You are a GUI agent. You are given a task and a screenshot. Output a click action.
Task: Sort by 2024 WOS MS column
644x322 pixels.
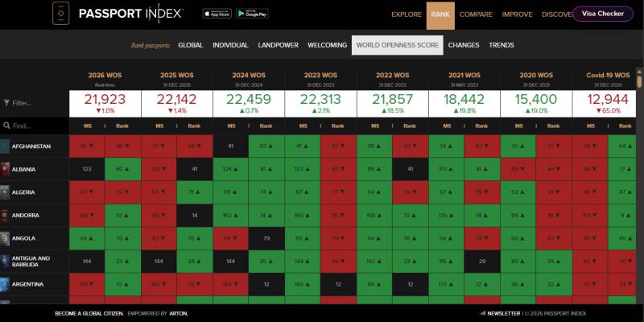click(x=231, y=126)
